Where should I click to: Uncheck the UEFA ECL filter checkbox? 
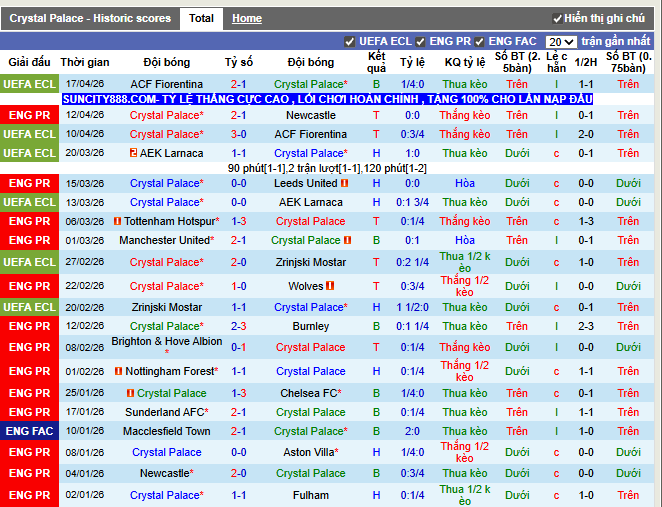tap(349, 42)
